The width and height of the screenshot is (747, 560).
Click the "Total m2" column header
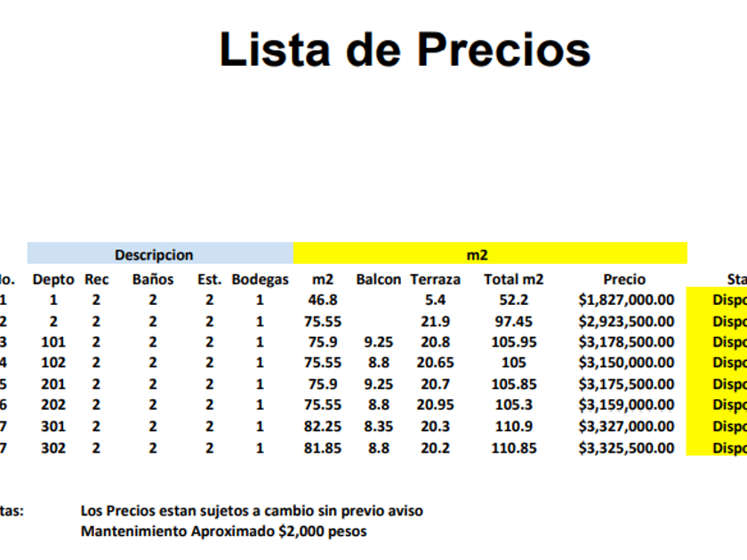[x=513, y=279]
